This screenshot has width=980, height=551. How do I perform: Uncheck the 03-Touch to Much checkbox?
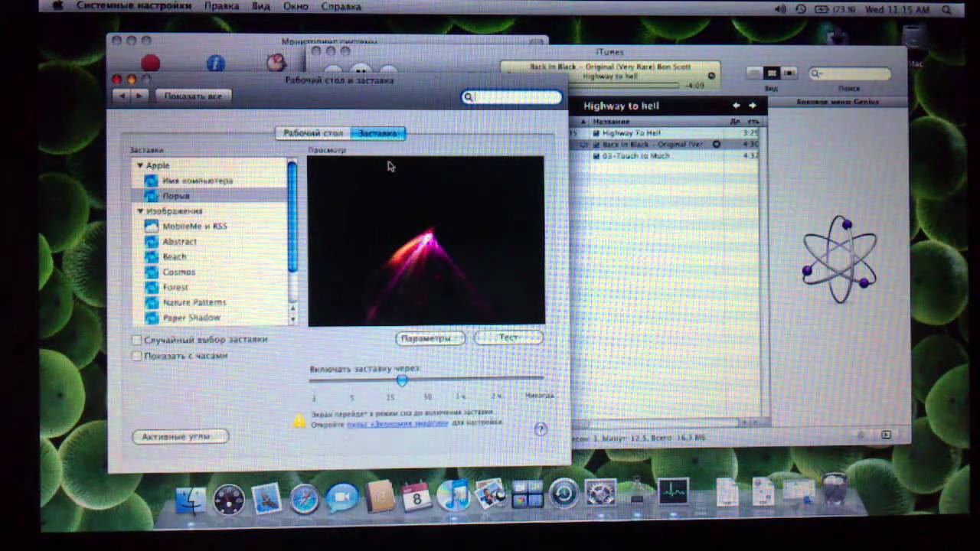pos(596,156)
